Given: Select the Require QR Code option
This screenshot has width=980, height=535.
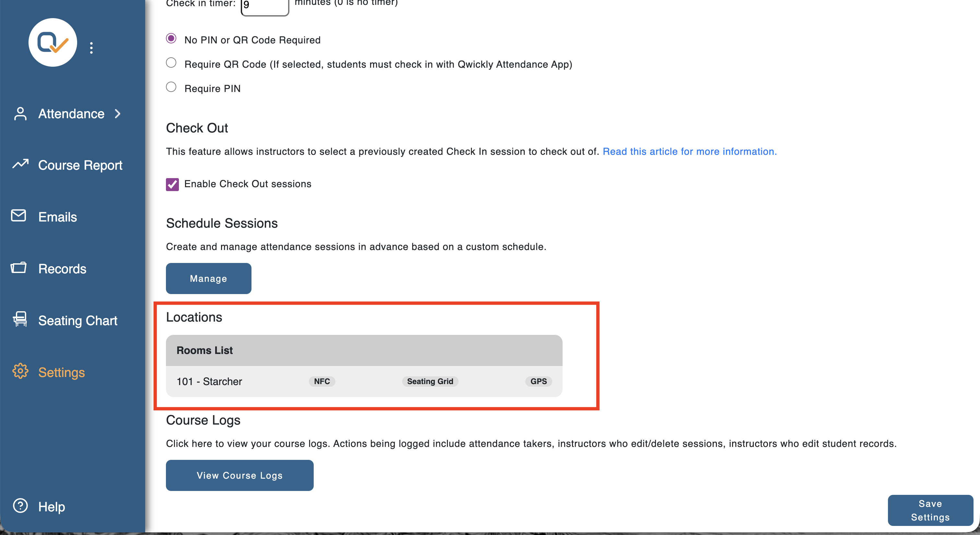Looking at the screenshot, I should (x=171, y=63).
